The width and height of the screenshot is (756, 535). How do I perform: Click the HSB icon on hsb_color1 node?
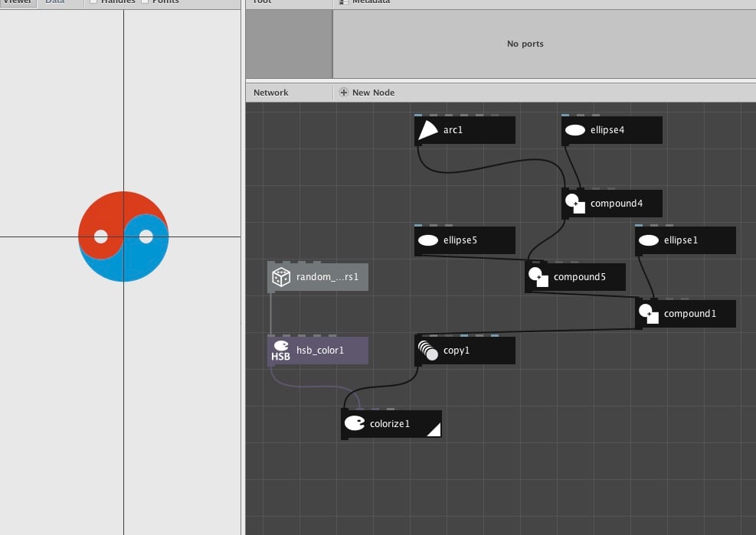pos(280,351)
